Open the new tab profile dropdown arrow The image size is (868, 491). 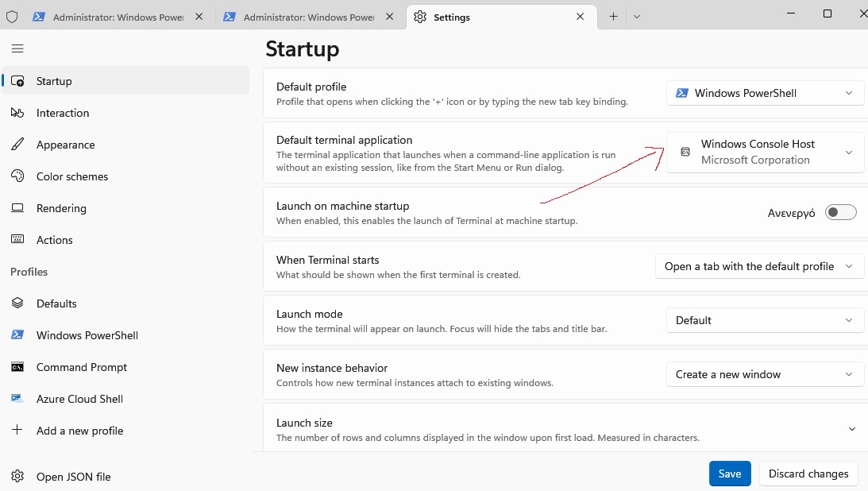(x=637, y=17)
